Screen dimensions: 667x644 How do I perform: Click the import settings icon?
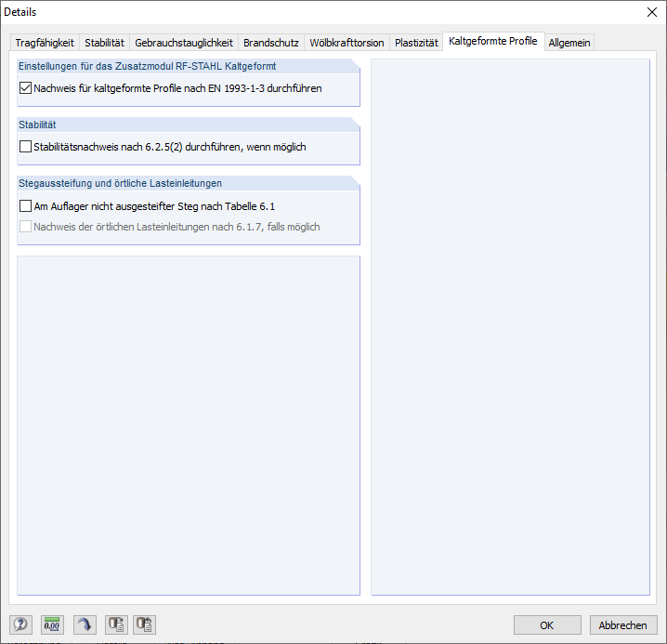click(144, 624)
